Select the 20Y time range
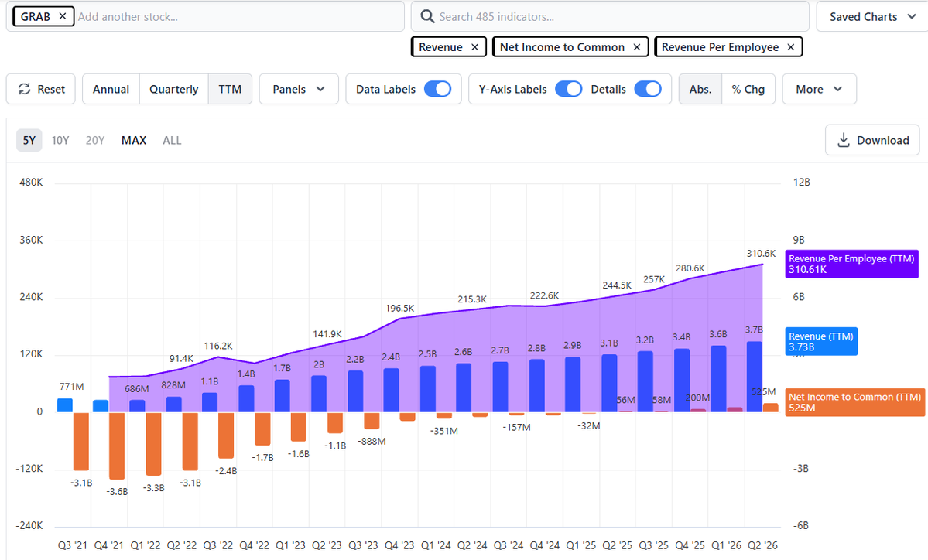 (94, 140)
